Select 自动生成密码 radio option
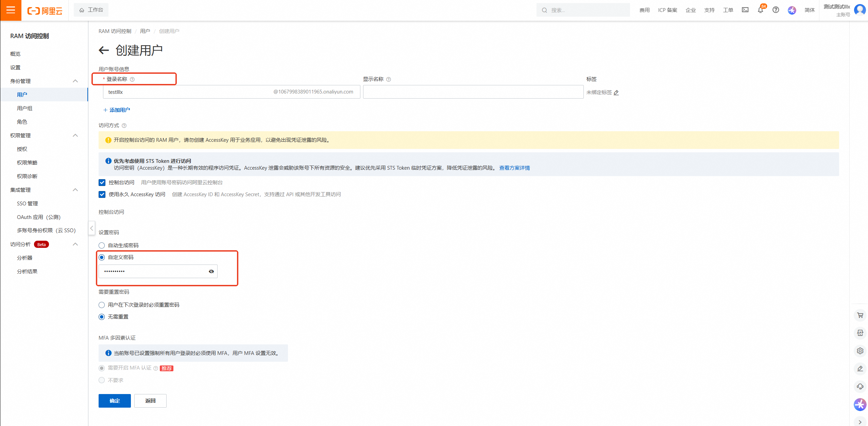Screen dimensions: 868x426 [x=102, y=245]
